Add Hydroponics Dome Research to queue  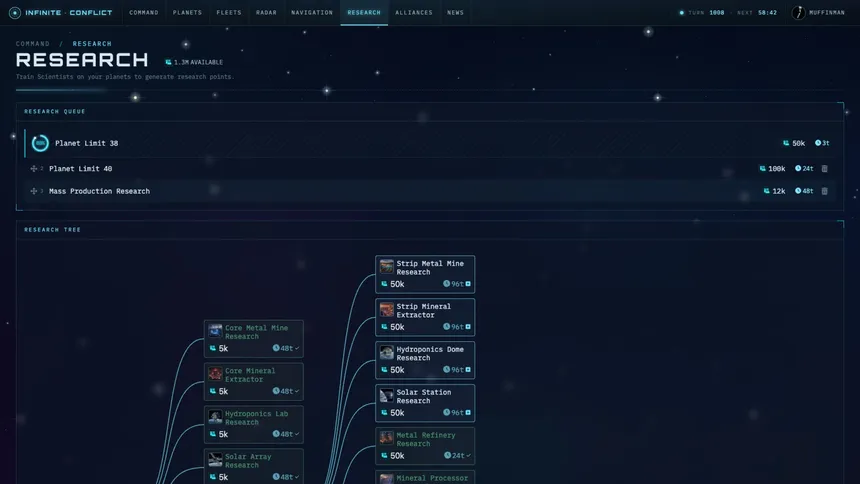(x=468, y=369)
